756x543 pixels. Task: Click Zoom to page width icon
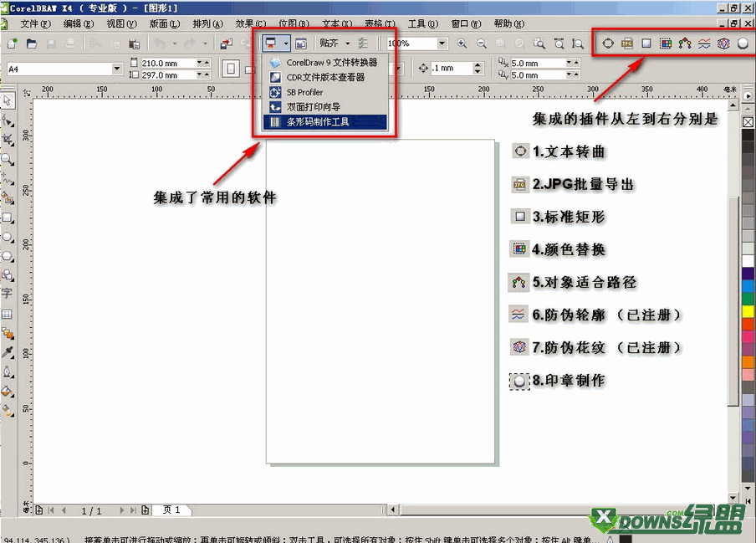tap(559, 44)
